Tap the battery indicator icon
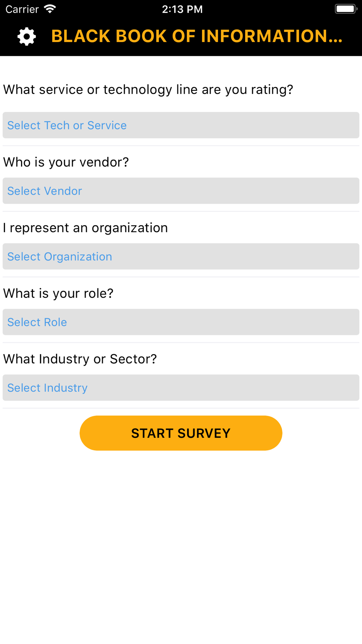The width and height of the screenshot is (362, 644). 346,9
